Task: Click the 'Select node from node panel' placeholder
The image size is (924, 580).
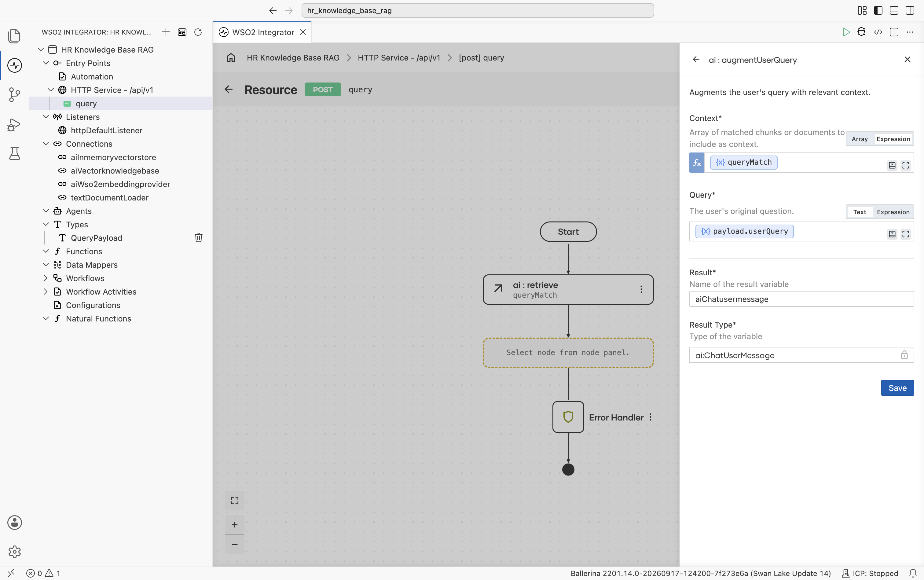Action: click(568, 353)
